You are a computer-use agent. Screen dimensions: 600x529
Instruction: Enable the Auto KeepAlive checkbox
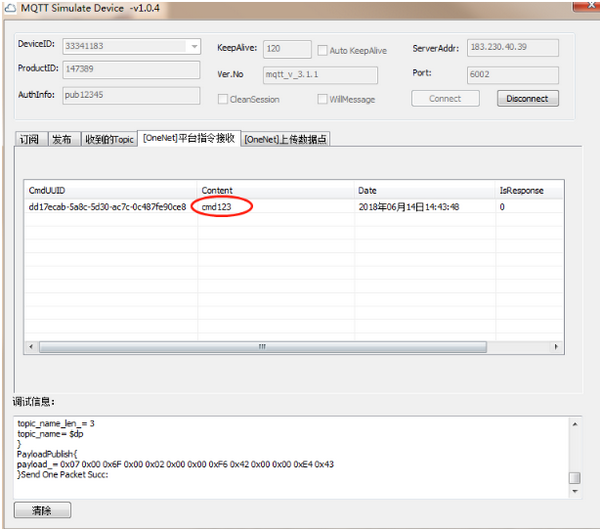coord(323,50)
